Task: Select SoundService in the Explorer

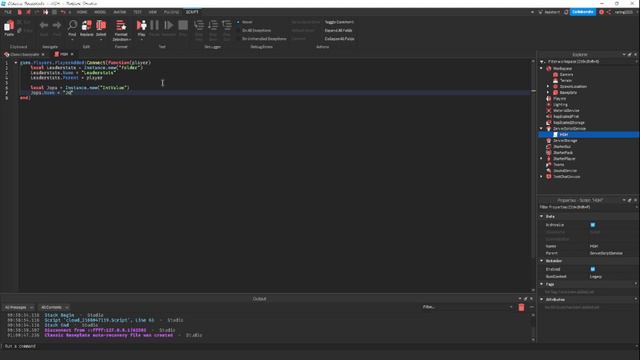Action: 565,171
